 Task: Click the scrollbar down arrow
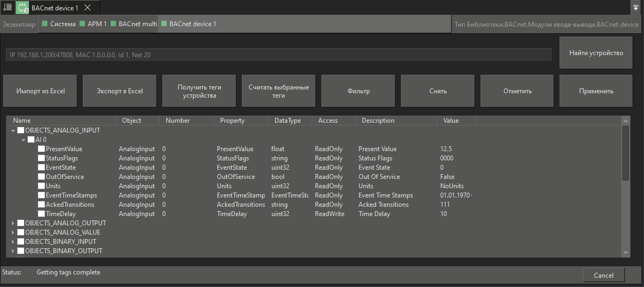click(x=625, y=253)
